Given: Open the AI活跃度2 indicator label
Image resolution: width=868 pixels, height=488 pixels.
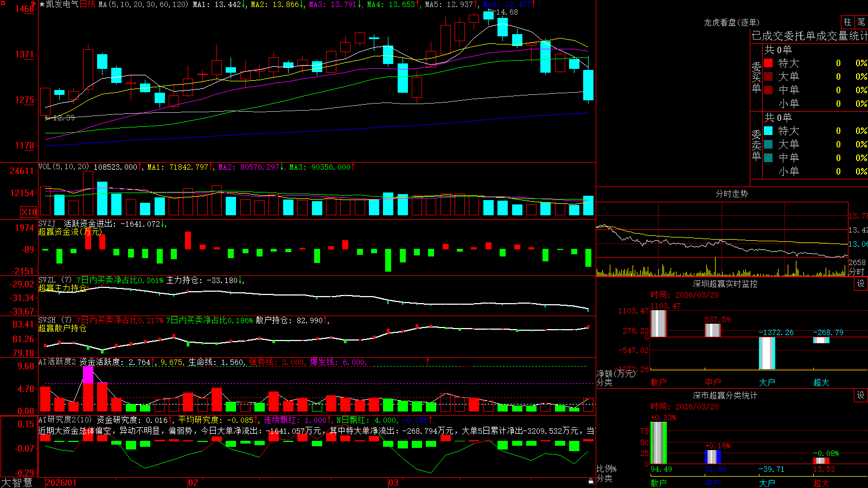Looking at the screenshot, I should [x=58, y=362].
